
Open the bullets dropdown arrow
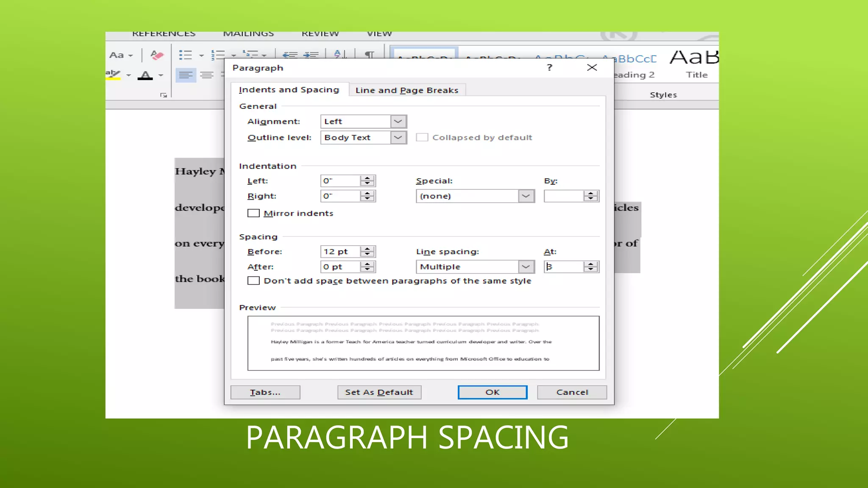click(x=201, y=55)
